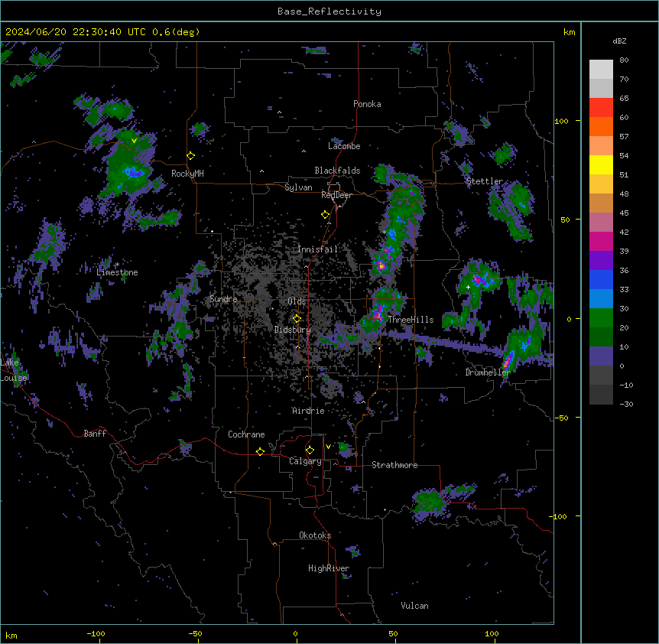Click the Vulcan city label
The image size is (659, 644).
click(415, 606)
